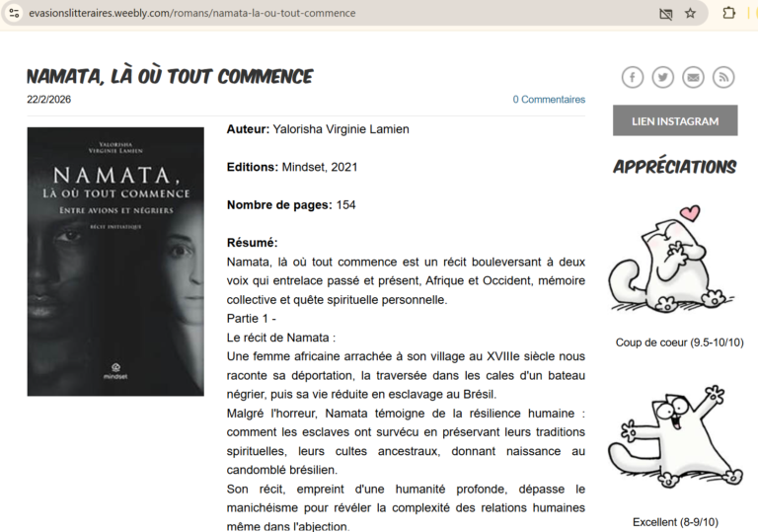Click the Namata book cover image

coord(115,262)
